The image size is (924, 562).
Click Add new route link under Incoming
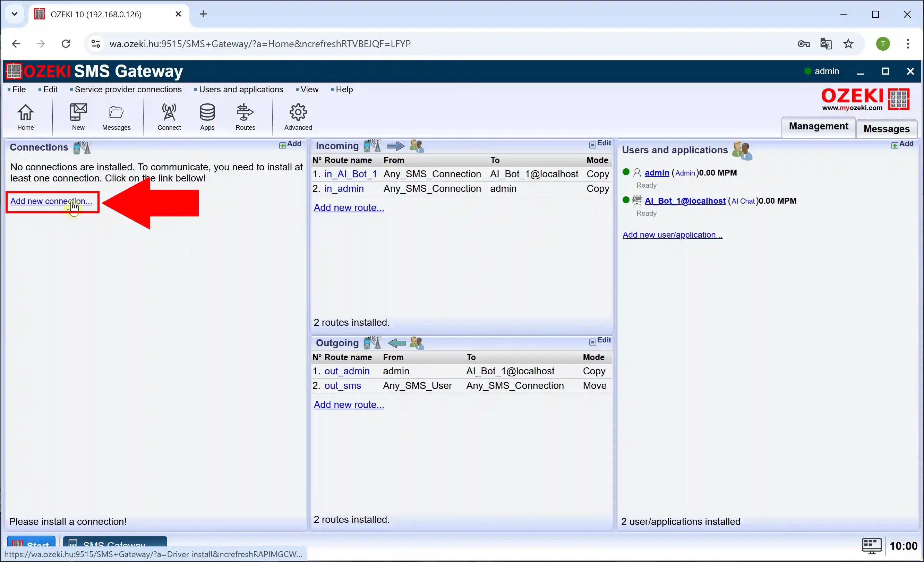pyautogui.click(x=349, y=208)
